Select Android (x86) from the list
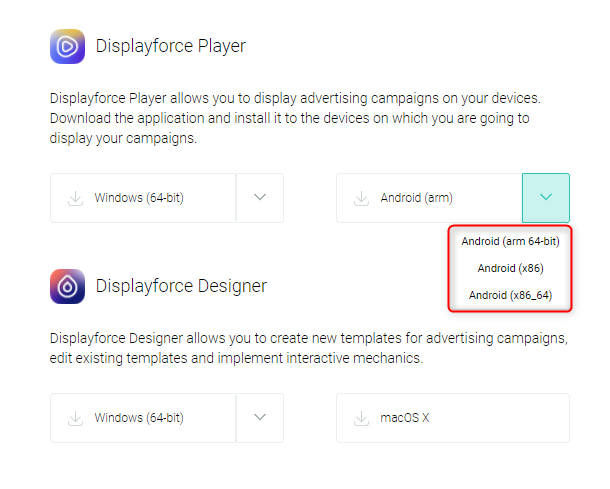610x489 pixels. click(510, 268)
